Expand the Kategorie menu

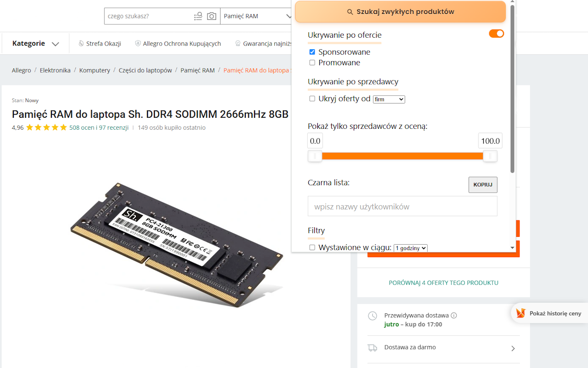[x=36, y=44]
